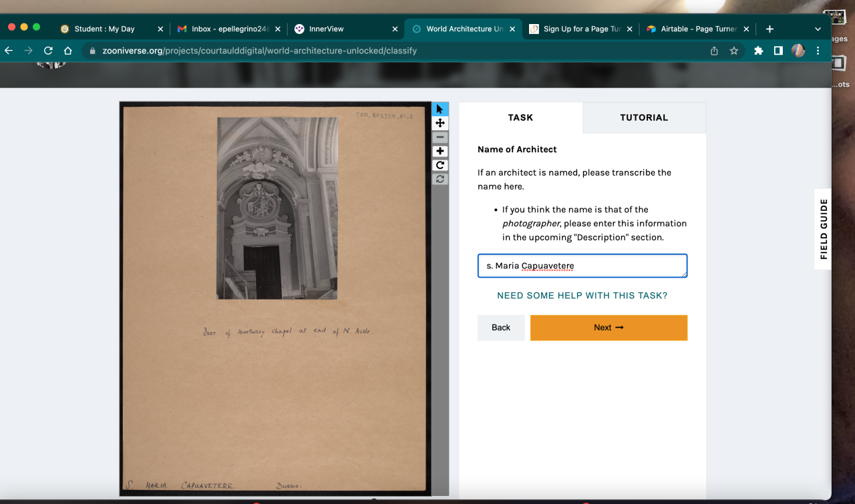Zoom in on the subject image
Screen dimensions: 855x504
click(x=440, y=151)
